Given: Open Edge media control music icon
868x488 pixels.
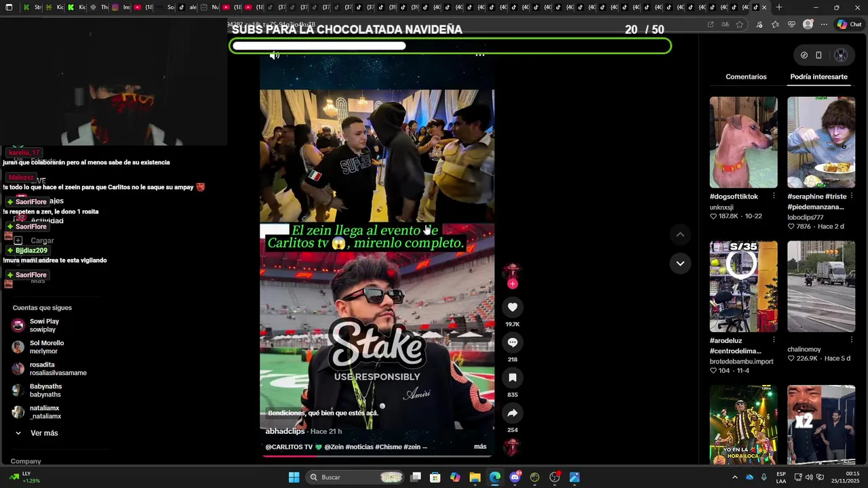Looking at the screenshot, I should (x=759, y=24).
